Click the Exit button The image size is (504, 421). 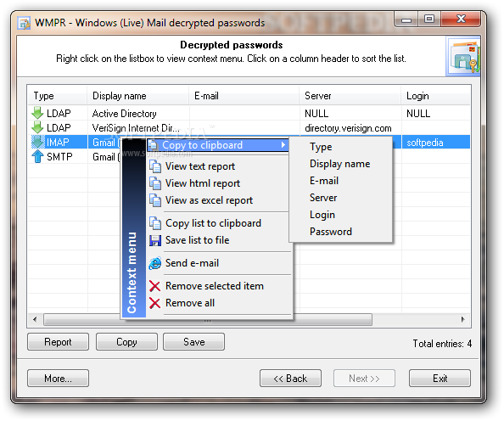tap(440, 379)
